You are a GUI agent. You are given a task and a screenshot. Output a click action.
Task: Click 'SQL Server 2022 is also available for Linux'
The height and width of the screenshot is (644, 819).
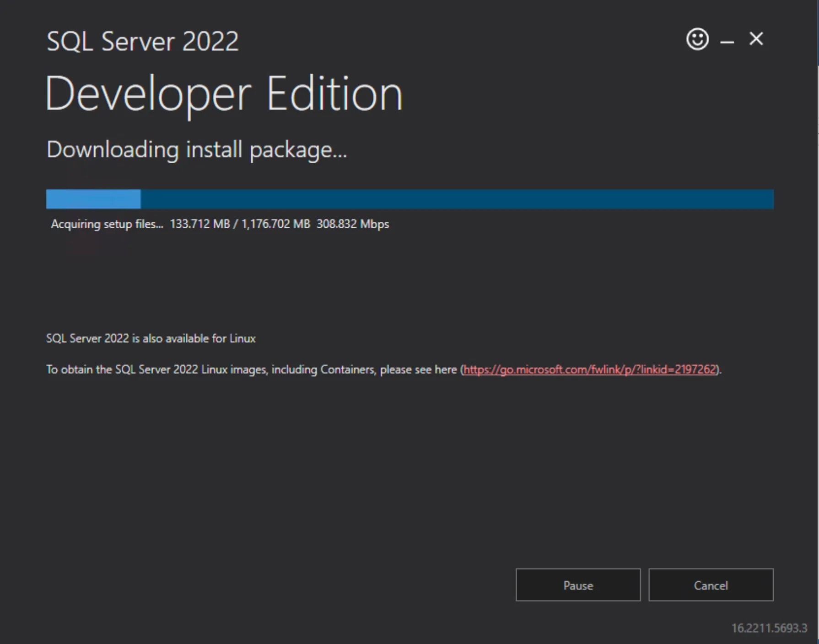pos(151,338)
